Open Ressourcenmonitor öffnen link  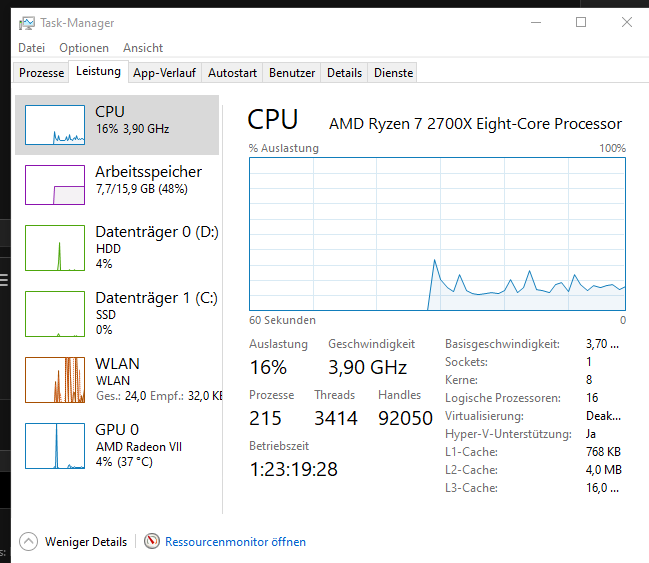pos(235,542)
